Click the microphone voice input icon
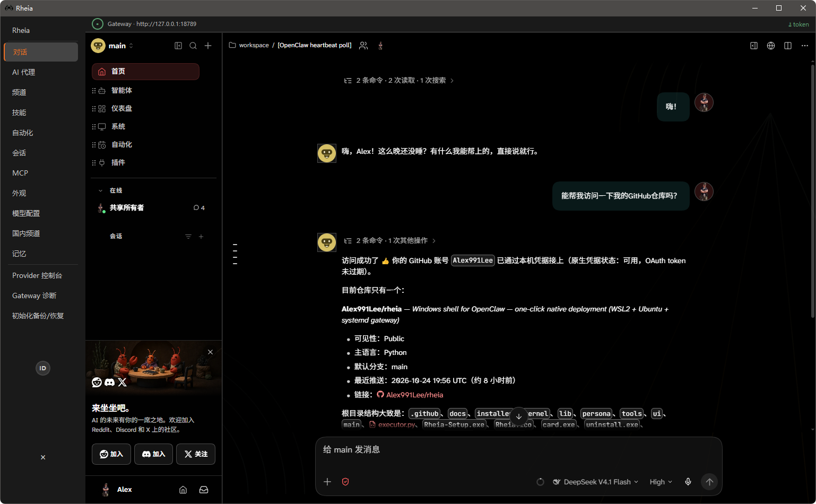816x504 pixels. (x=688, y=482)
